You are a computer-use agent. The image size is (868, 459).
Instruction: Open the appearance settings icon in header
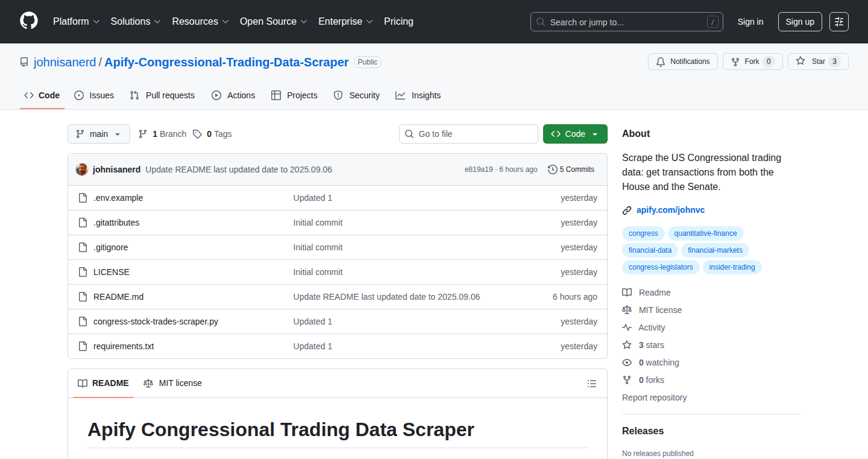point(839,22)
